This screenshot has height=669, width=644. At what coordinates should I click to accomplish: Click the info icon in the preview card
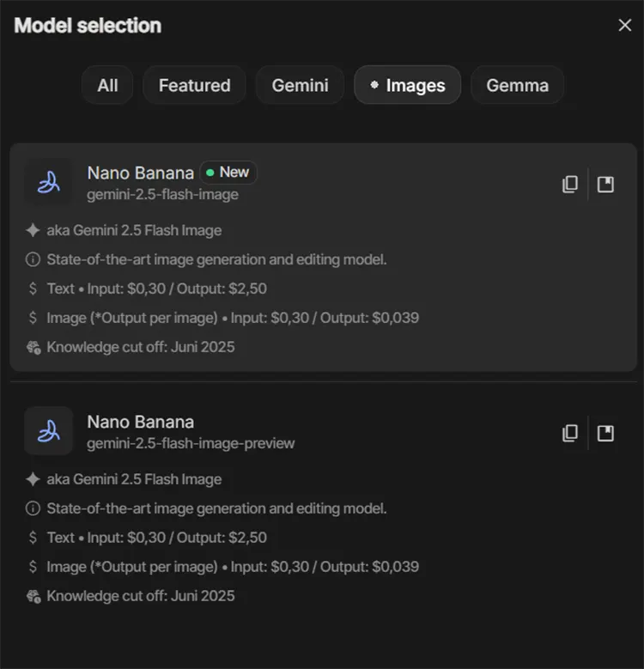coord(33,508)
